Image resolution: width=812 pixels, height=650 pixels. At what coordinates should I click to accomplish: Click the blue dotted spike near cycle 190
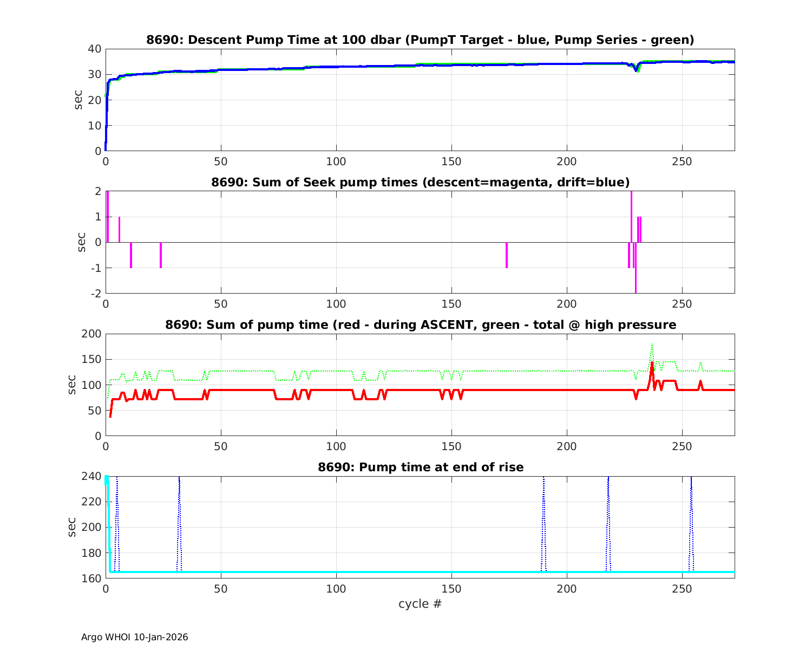(543, 520)
